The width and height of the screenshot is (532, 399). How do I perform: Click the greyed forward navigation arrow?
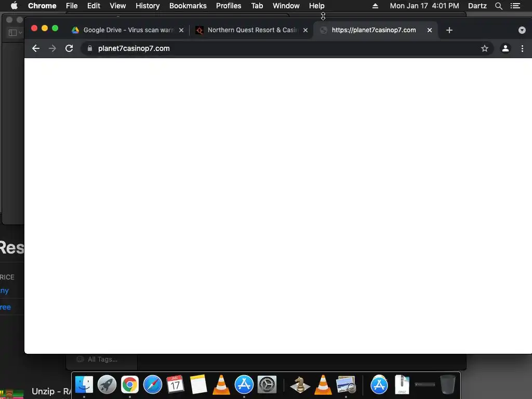click(x=52, y=48)
